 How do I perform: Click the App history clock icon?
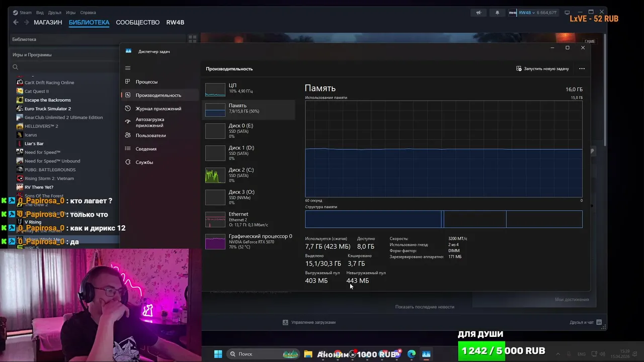[x=128, y=109]
